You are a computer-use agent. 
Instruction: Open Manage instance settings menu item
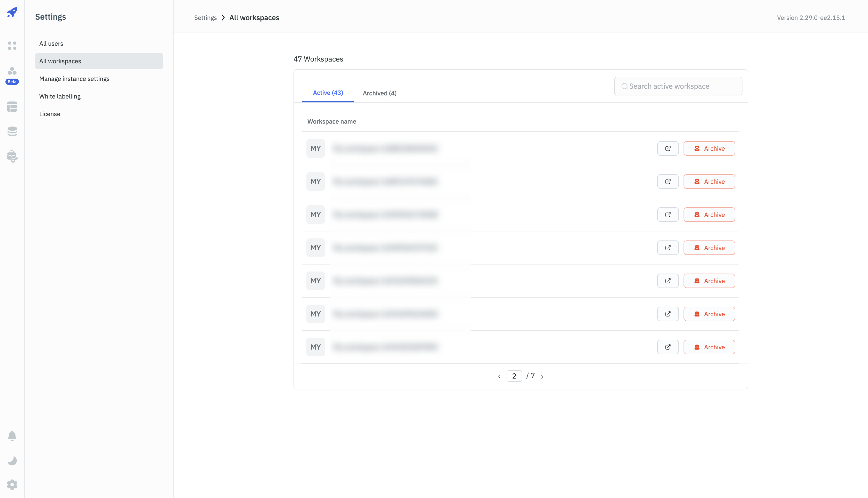tap(74, 79)
